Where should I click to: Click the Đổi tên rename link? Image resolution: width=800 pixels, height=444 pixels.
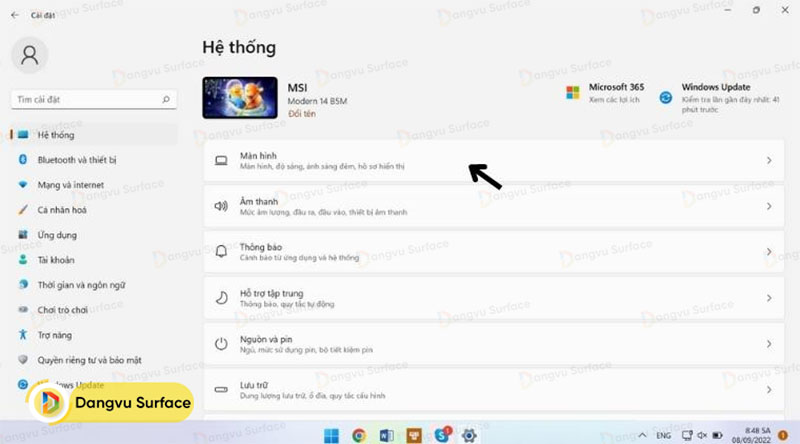pos(302,114)
